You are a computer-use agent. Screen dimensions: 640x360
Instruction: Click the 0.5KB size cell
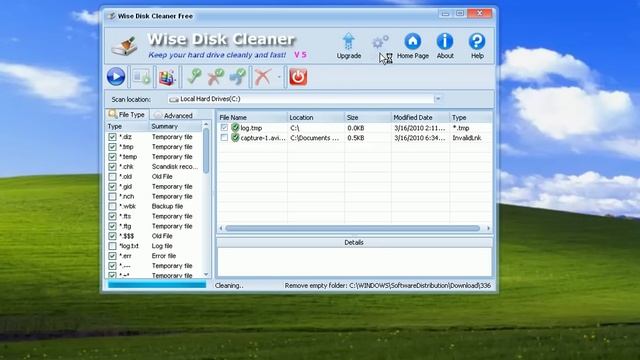click(356, 138)
